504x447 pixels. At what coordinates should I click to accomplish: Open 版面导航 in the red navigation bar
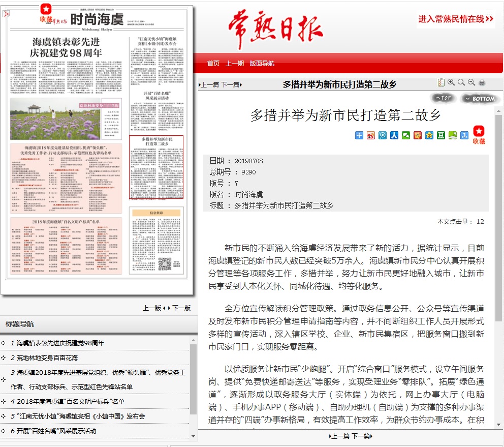(x=262, y=64)
